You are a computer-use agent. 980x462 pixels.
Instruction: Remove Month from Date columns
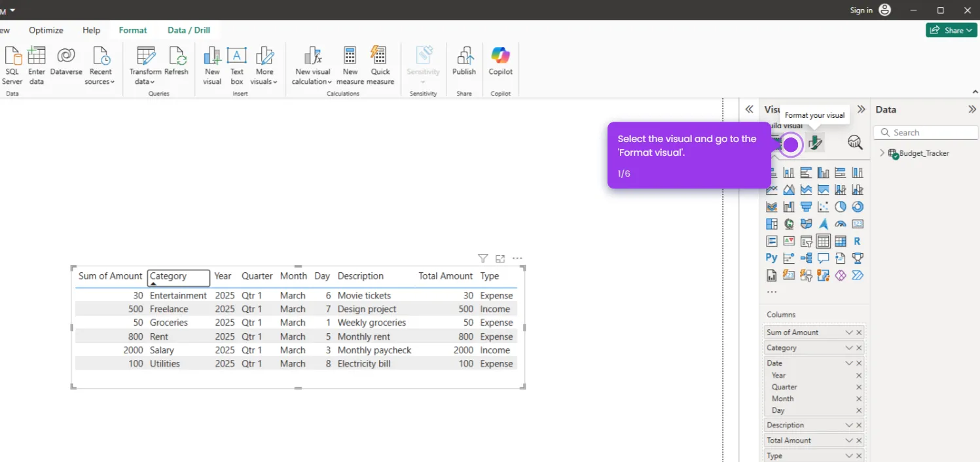[859, 399]
